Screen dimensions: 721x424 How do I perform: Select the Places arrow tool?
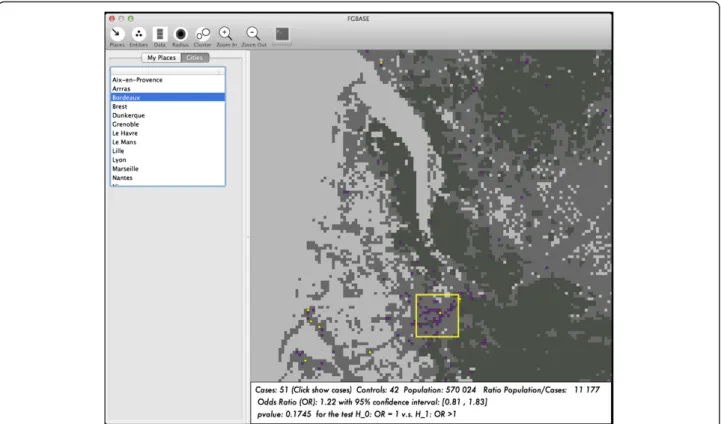point(117,37)
